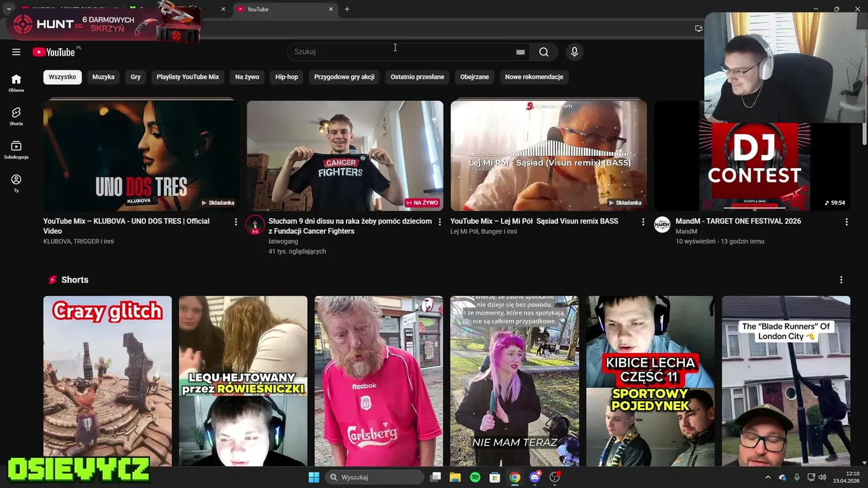Image resolution: width=868 pixels, height=488 pixels.
Task: Start voice search with the microphone
Action: click(x=574, y=52)
